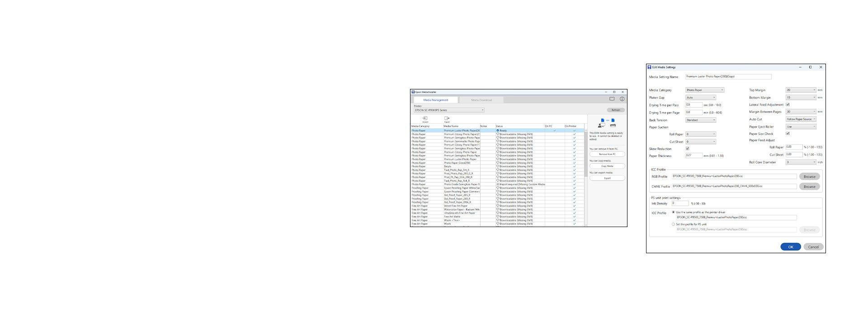Screen dimensions: 868x316
Task: Expand the Platen Gap dropdown
Action: tap(701, 98)
